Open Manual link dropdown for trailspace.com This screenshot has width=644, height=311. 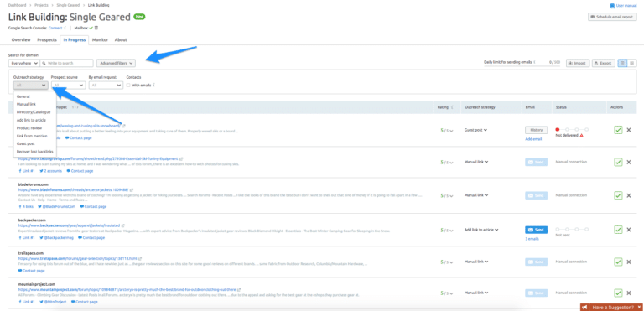[476, 262]
